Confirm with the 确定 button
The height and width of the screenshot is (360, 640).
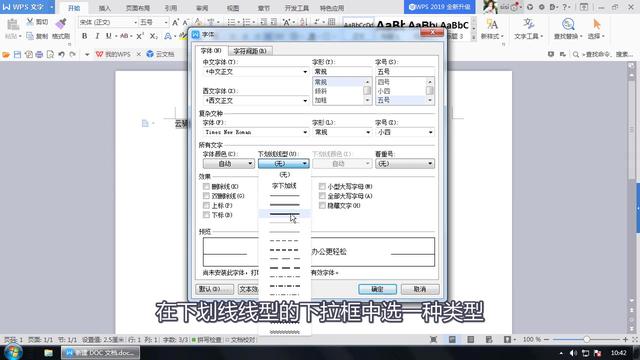pyautogui.click(x=377, y=289)
